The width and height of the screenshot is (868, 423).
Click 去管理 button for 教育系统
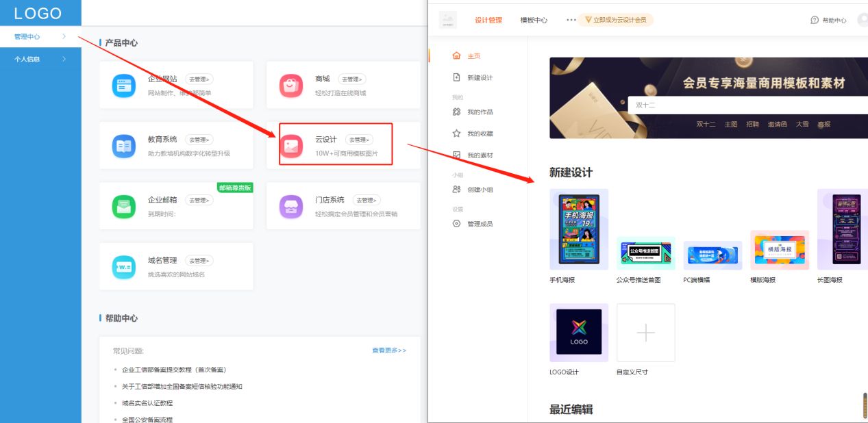199,140
